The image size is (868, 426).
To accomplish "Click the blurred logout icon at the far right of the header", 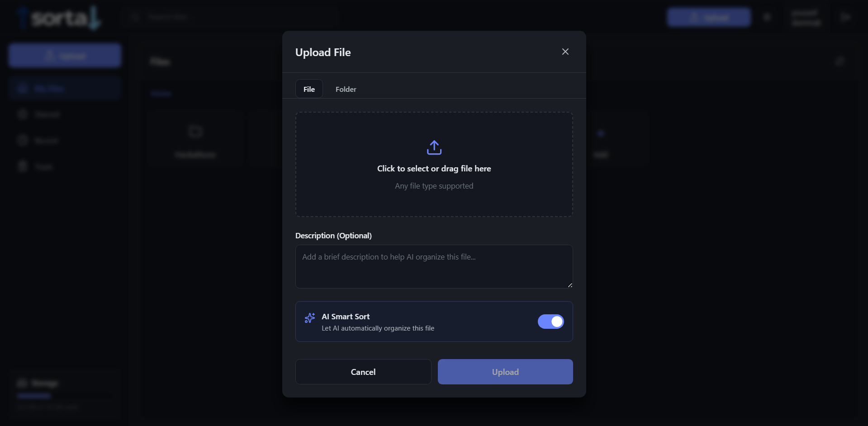I will tap(845, 17).
